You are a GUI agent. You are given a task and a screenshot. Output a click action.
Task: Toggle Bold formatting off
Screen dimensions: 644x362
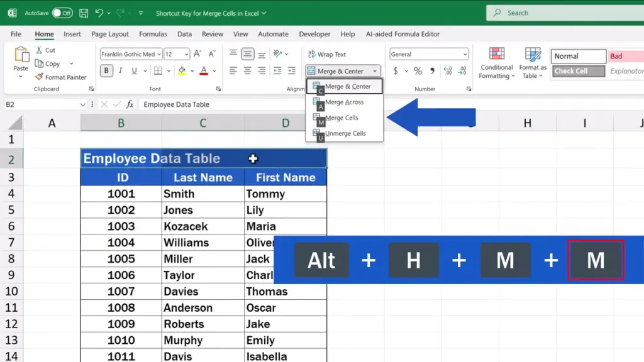pyautogui.click(x=106, y=71)
